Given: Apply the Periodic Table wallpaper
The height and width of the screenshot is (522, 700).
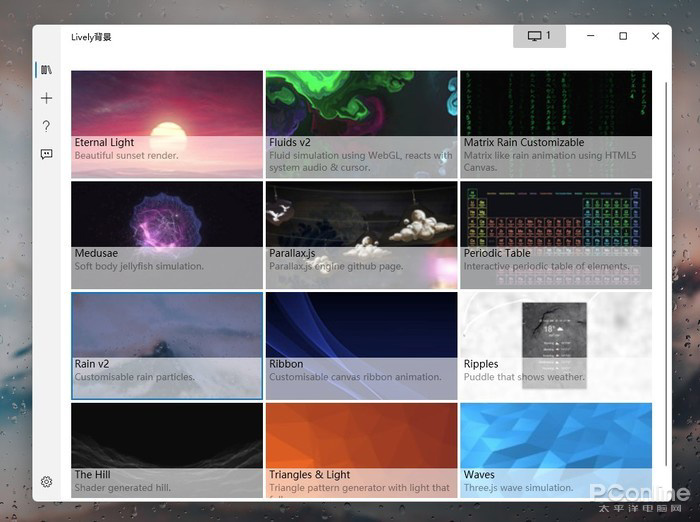Looking at the screenshot, I should (x=556, y=235).
